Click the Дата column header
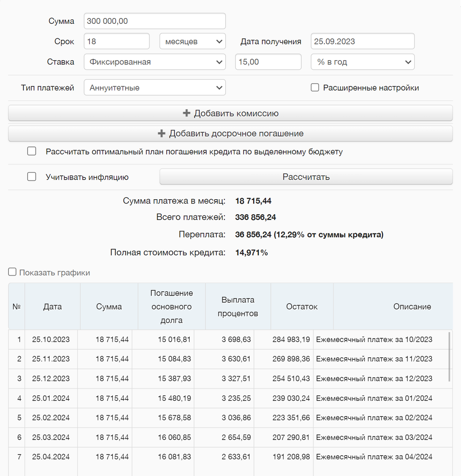Image resolution: width=461 pixels, height=476 pixels. click(x=53, y=306)
